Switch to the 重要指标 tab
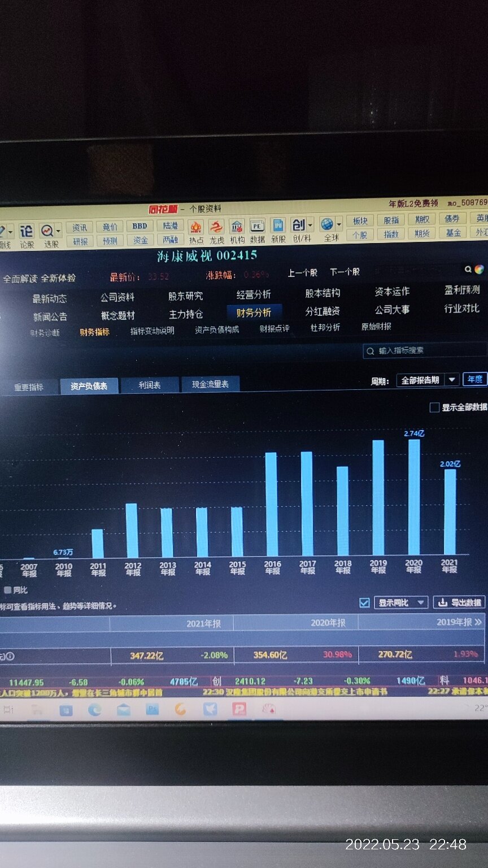The width and height of the screenshot is (488, 868). click(29, 387)
